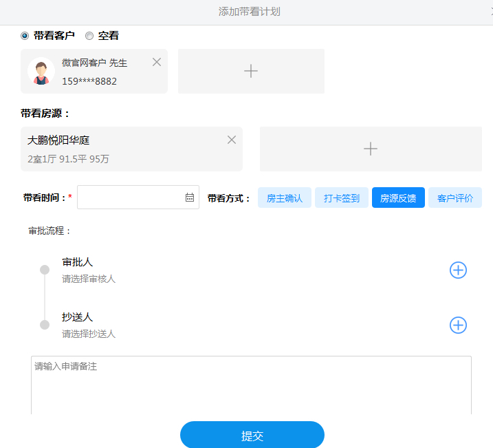
Task: Add another property with the plus card
Action: pyautogui.click(x=371, y=149)
